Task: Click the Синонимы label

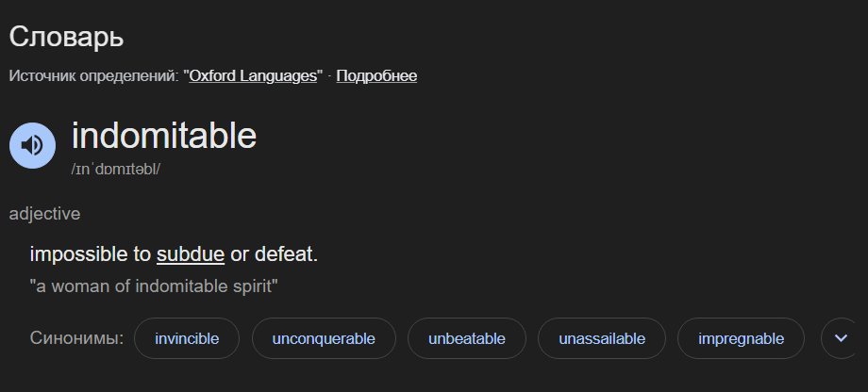Action: [77, 338]
